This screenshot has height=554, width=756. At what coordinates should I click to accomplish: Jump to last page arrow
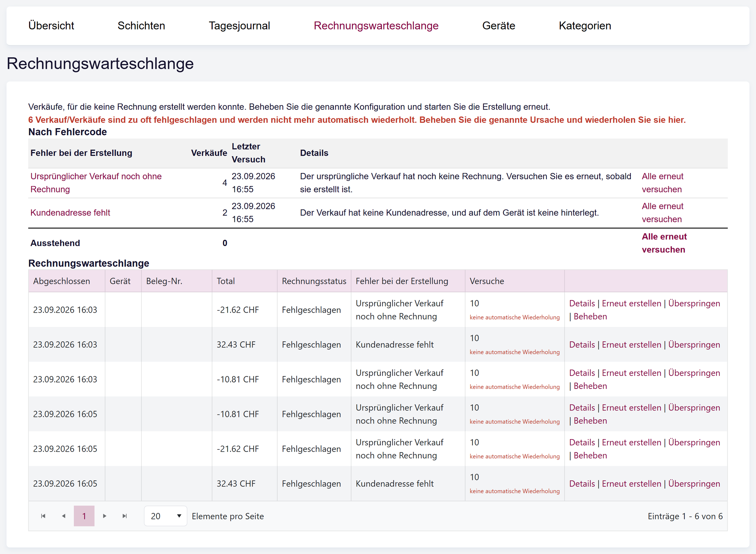click(x=125, y=516)
